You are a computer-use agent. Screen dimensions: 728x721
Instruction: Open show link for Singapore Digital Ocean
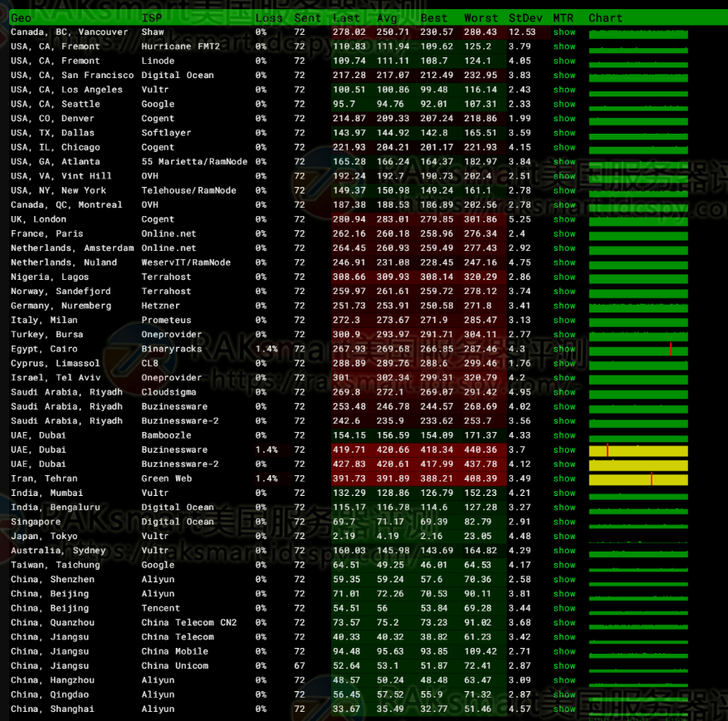pos(564,522)
